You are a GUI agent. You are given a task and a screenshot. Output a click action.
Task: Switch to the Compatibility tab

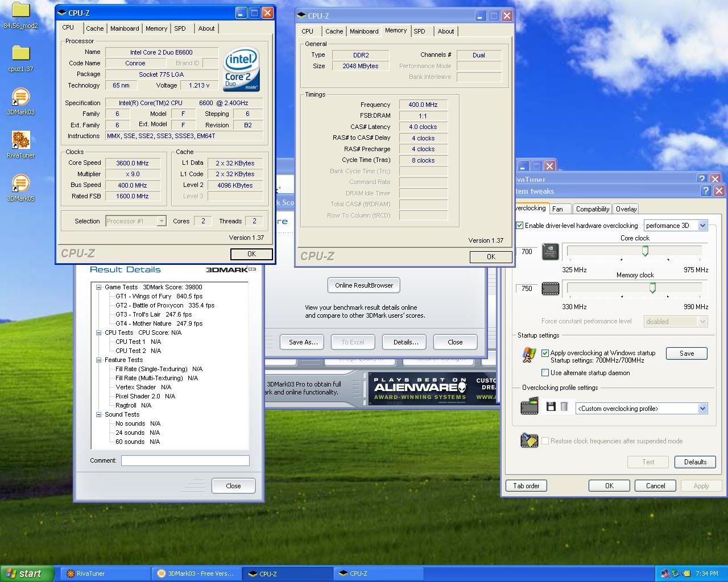point(592,209)
